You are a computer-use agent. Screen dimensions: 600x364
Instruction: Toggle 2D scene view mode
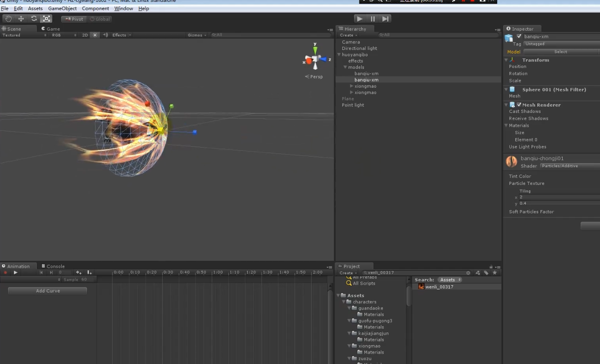click(85, 35)
